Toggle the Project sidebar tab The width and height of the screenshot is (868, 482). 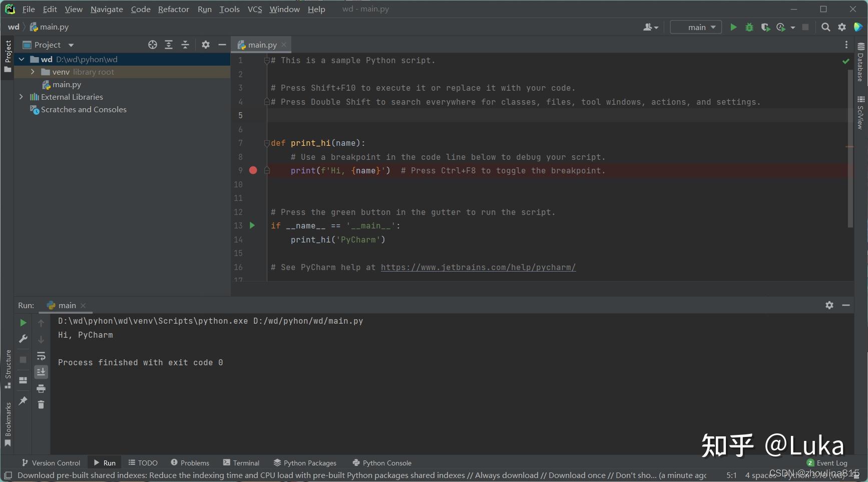point(8,56)
